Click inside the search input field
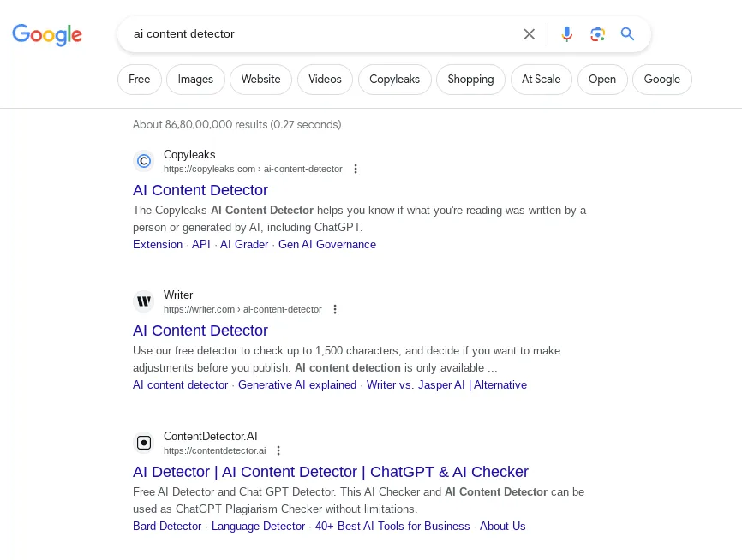 pyautogui.click(x=326, y=34)
